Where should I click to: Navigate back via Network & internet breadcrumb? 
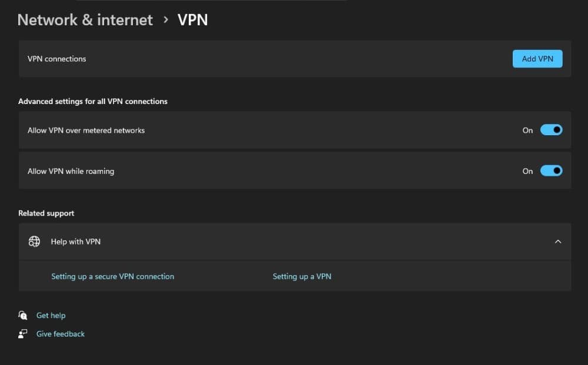coord(85,20)
